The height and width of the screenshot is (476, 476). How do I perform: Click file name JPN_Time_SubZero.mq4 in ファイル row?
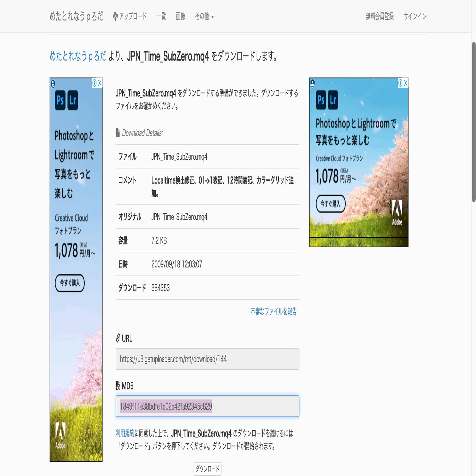click(x=179, y=157)
